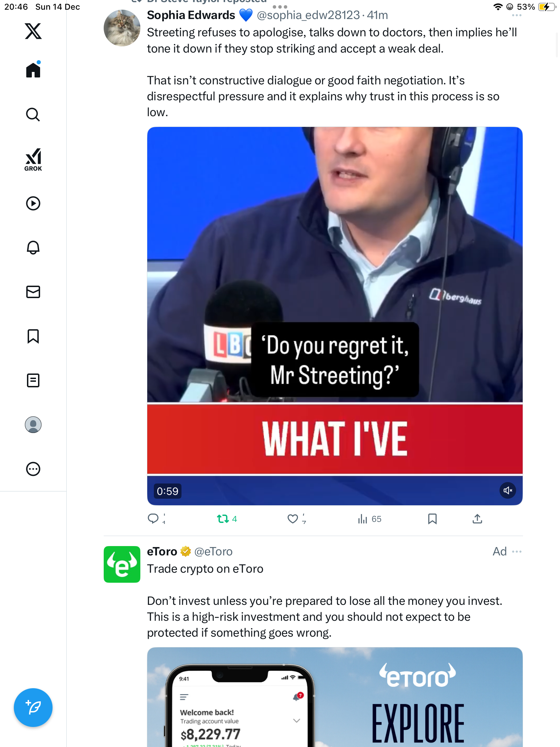This screenshot has height=747, width=560.
Task: Open more options on eToro ad
Action: coord(517,552)
